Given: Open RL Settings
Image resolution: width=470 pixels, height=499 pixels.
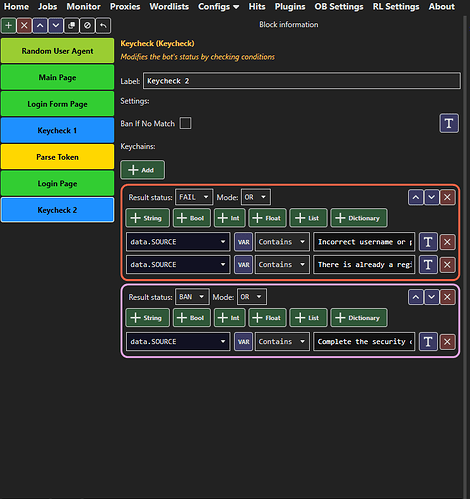Looking at the screenshot, I should click(396, 7).
